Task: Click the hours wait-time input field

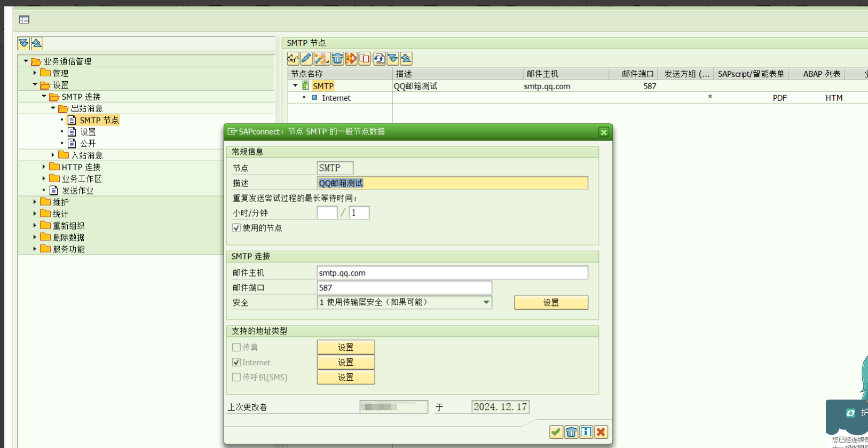Action: 327,213
